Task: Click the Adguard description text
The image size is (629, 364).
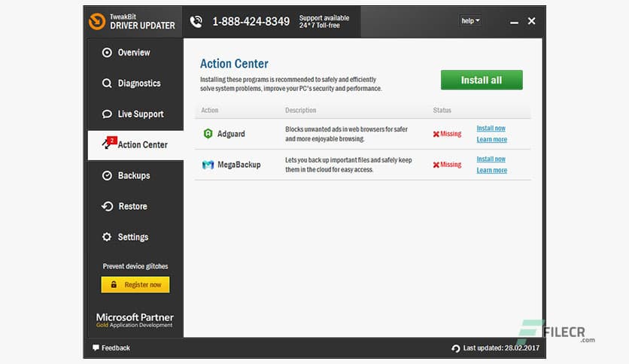Action: coord(346,134)
